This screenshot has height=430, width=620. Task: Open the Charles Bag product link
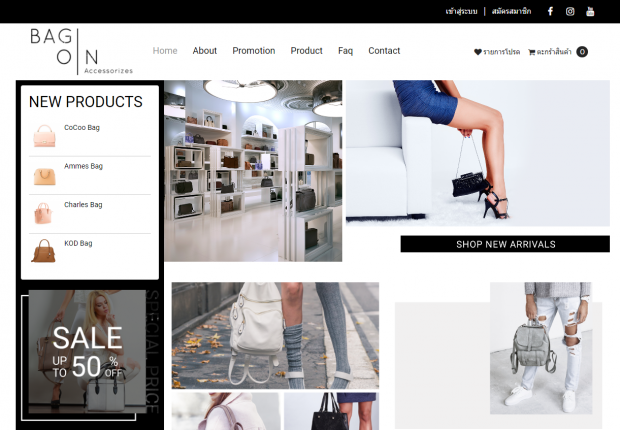(83, 205)
